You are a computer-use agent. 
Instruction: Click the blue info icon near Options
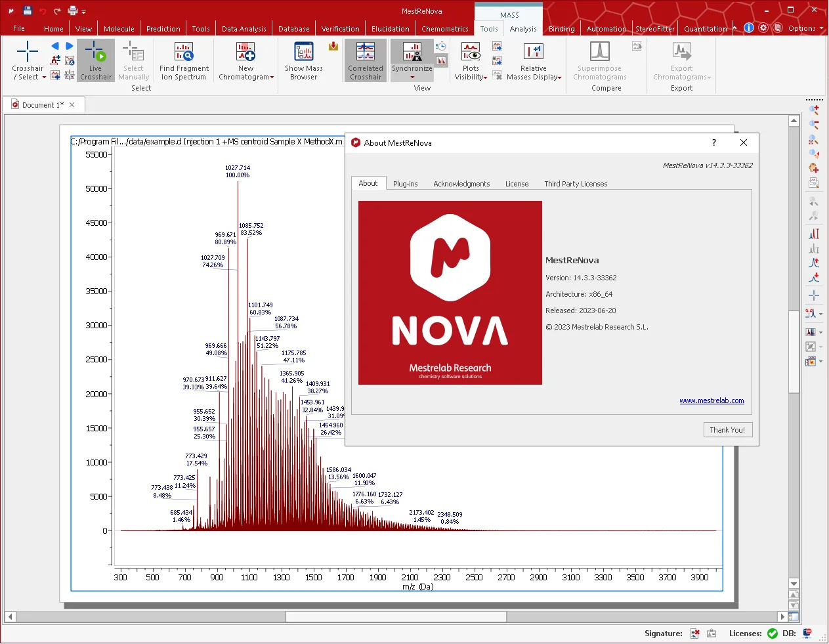749,28
